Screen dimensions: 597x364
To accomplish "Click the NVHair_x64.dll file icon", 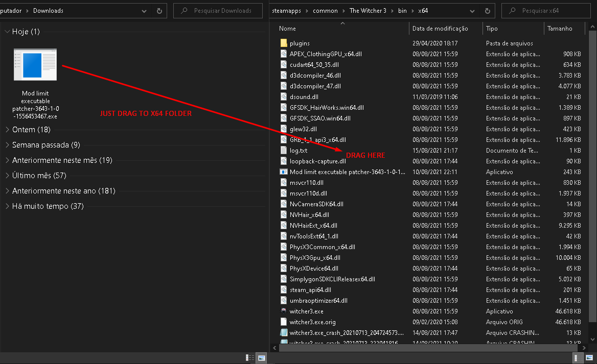I will (284, 214).
